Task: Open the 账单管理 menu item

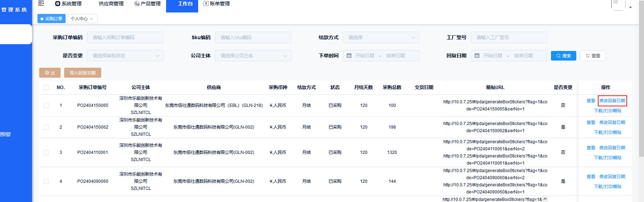Action: [216, 4]
